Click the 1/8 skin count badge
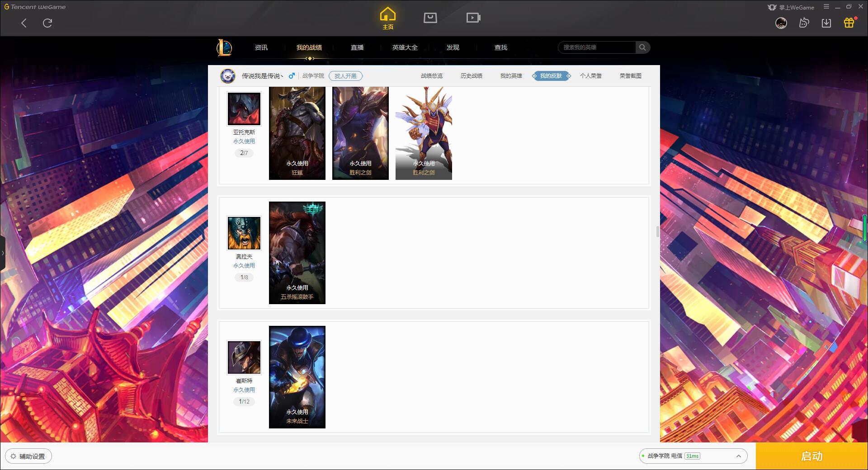 tap(244, 277)
